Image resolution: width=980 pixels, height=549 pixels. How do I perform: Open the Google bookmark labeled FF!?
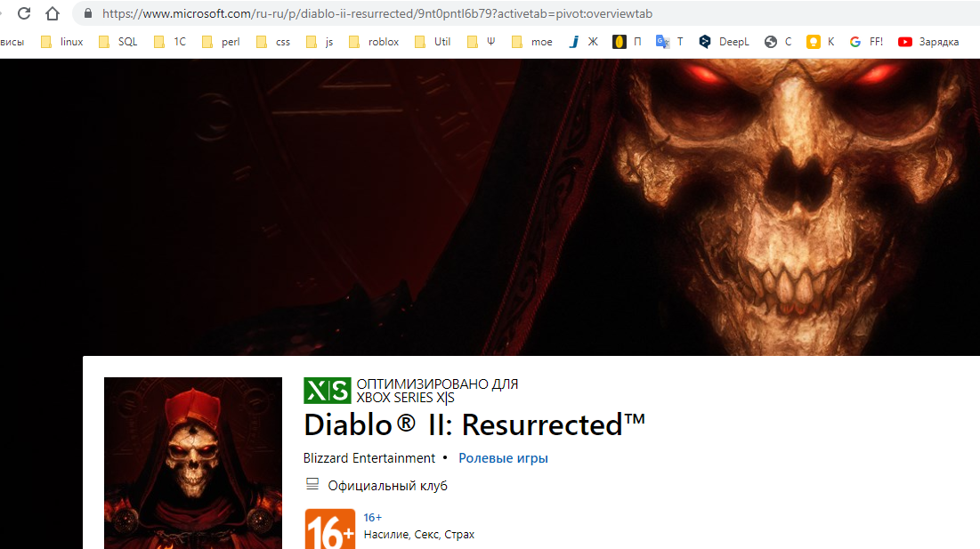(866, 42)
